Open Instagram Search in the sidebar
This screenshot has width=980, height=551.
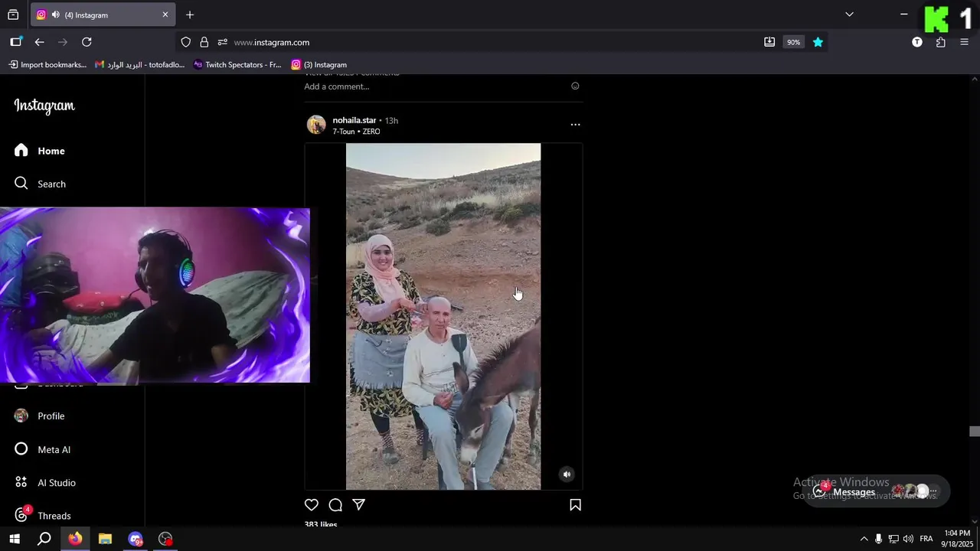pyautogui.click(x=40, y=184)
